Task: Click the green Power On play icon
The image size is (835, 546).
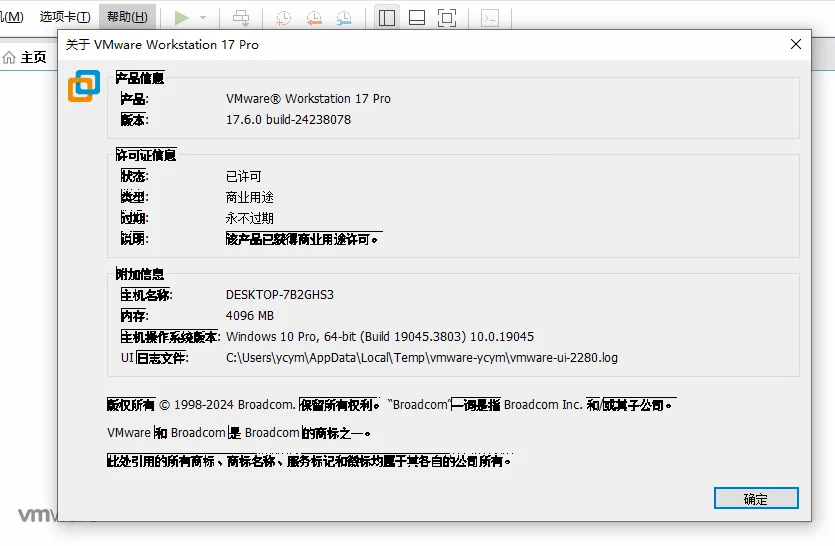Action: click(x=182, y=18)
